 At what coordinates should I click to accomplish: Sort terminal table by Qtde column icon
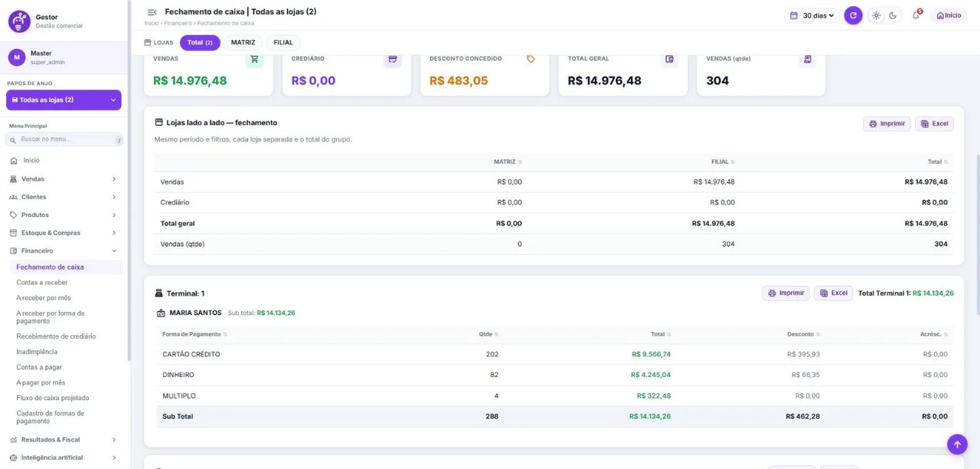496,334
